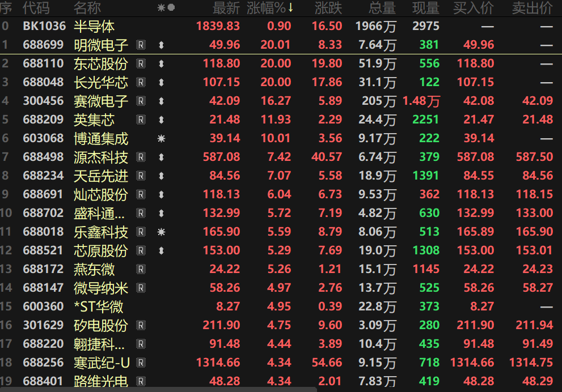Click the marker icon for 天岳先进
562x392 pixels.
[161, 176]
